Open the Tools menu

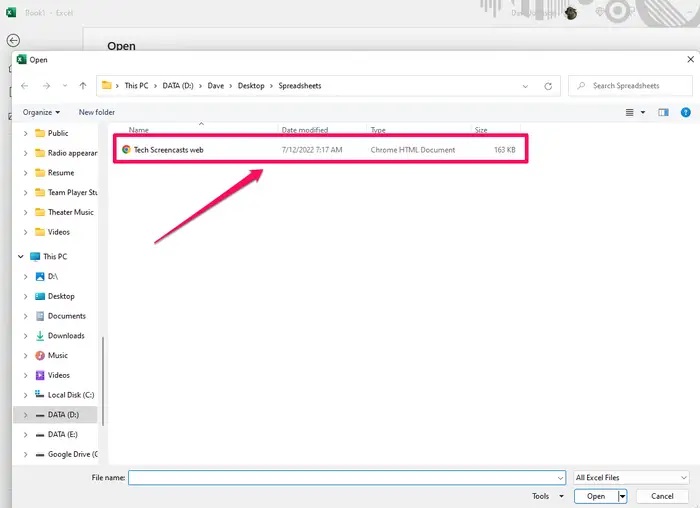(547, 496)
